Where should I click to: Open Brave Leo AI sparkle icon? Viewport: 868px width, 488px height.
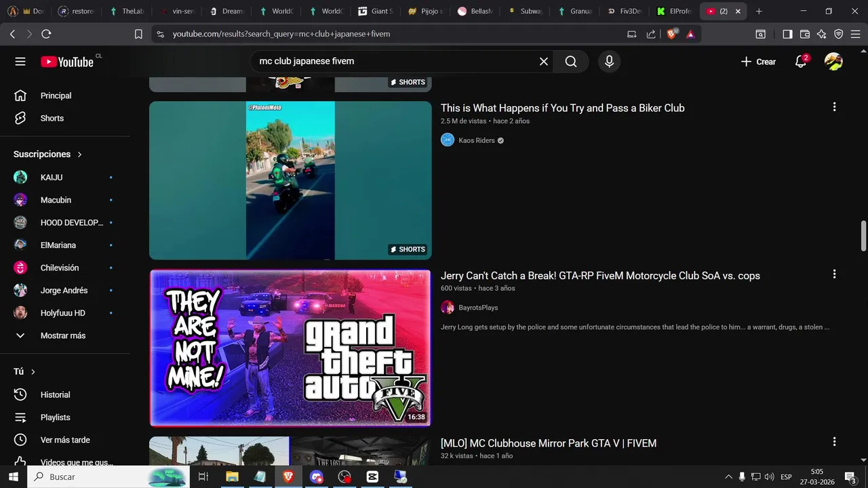pyautogui.click(x=822, y=34)
